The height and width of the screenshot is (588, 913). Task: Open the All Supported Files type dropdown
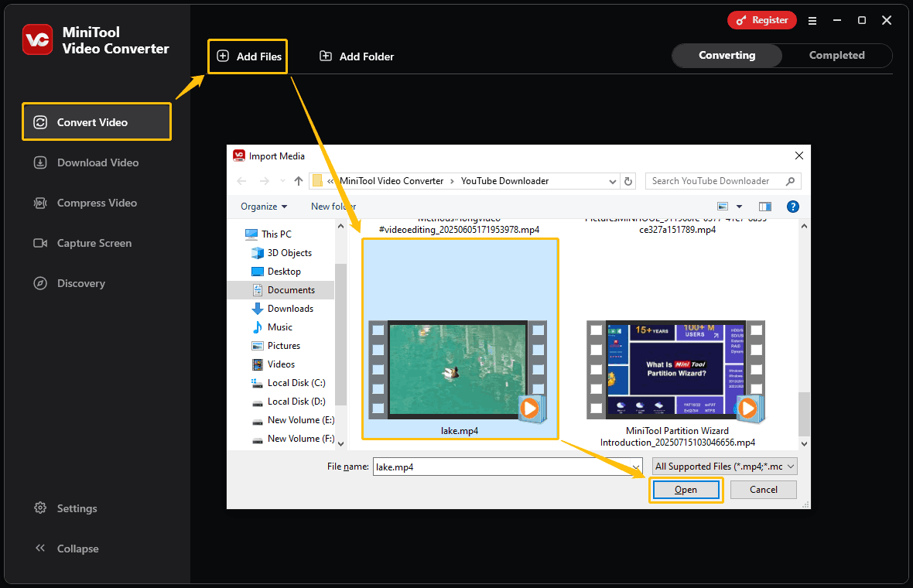(x=724, y=467)
